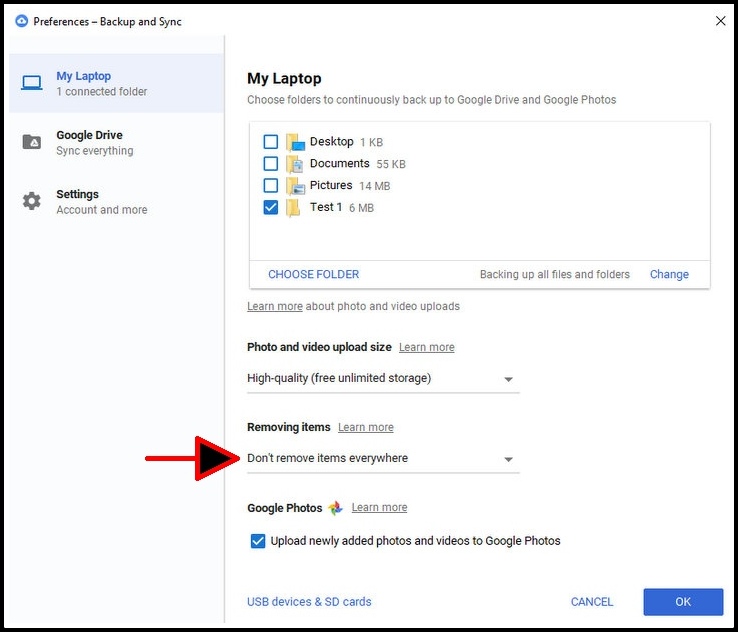This screenshot has height=632, width=738.
Task: Check the Desktop folder checkbox
Action: (x=271, y=142)
